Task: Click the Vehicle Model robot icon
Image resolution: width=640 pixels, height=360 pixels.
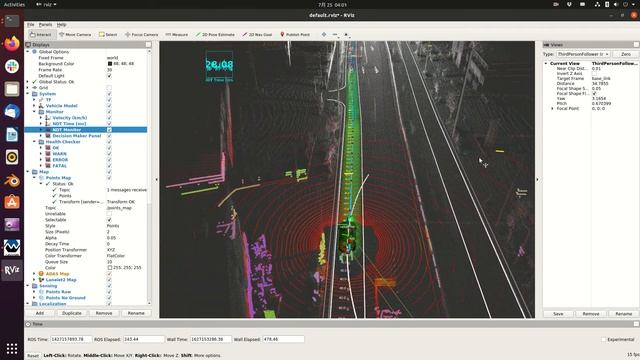Action: (41, 106)
